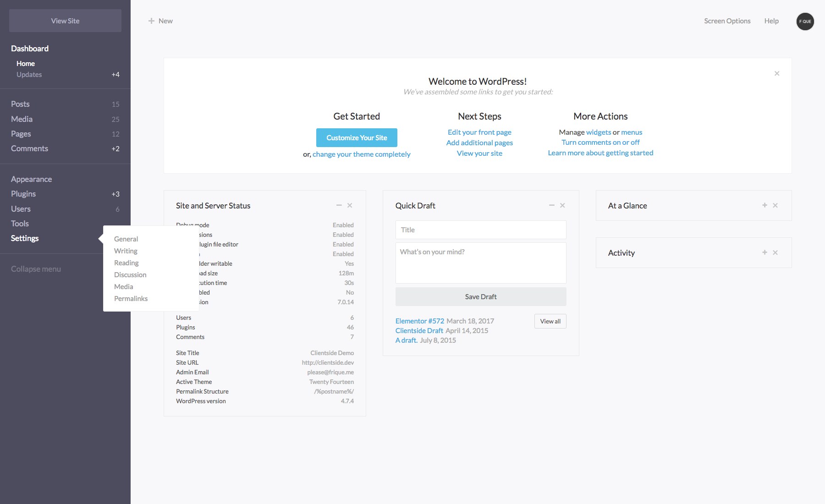Select Permalinks in Settings submenu
The height and width of the screenshot is (504, 825).
point(131,299)
